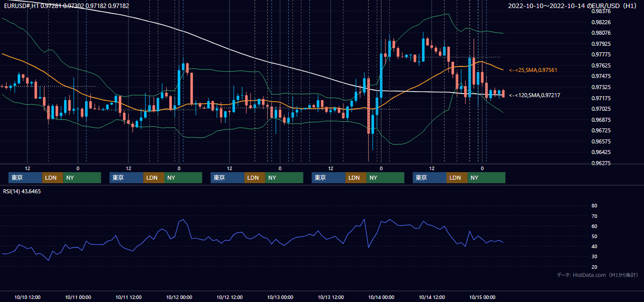Click the 10/13 12:00 time axis label
The image size is (644, 302).
click(331, 297)
